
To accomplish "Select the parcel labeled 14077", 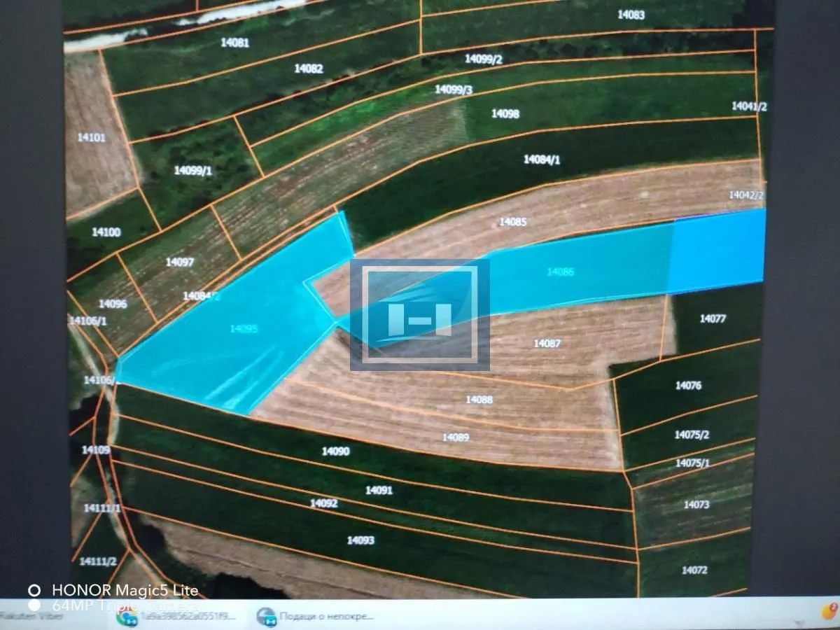I will tap(713, 319).
